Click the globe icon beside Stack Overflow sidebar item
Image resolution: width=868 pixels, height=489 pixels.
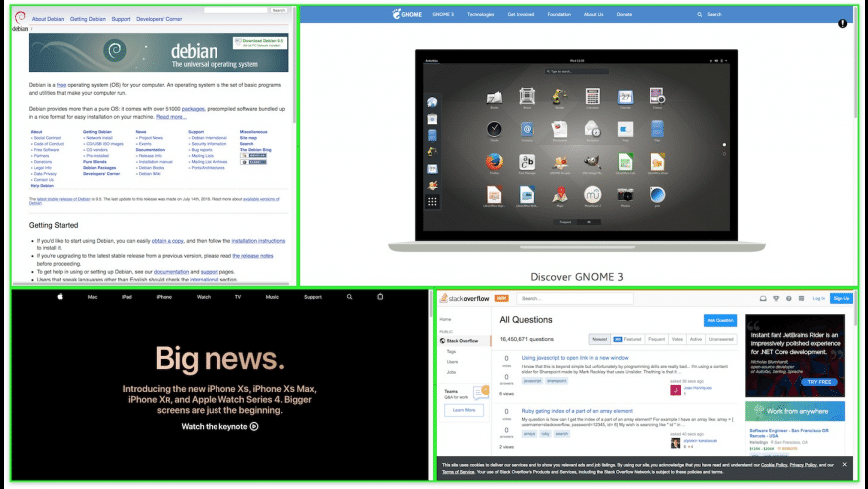point(442,341)
